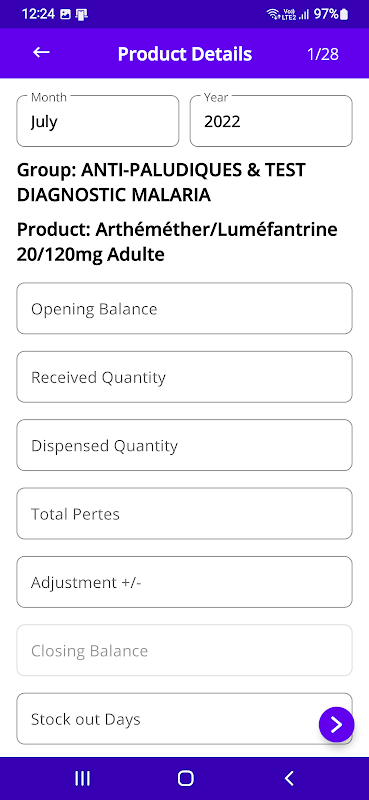Tap the Wi-Fi icon in the status bar
This screenshot has height=800, width=369.
coord(273,14)
